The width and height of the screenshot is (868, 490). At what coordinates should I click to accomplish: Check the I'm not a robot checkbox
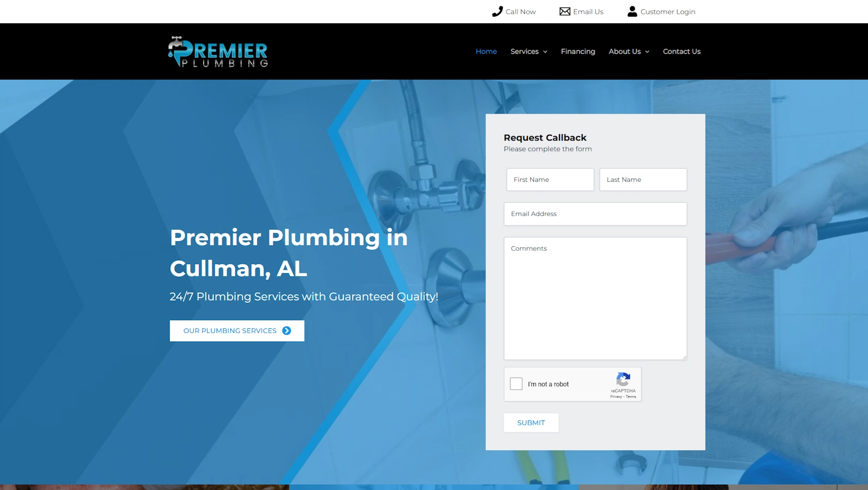516,384
